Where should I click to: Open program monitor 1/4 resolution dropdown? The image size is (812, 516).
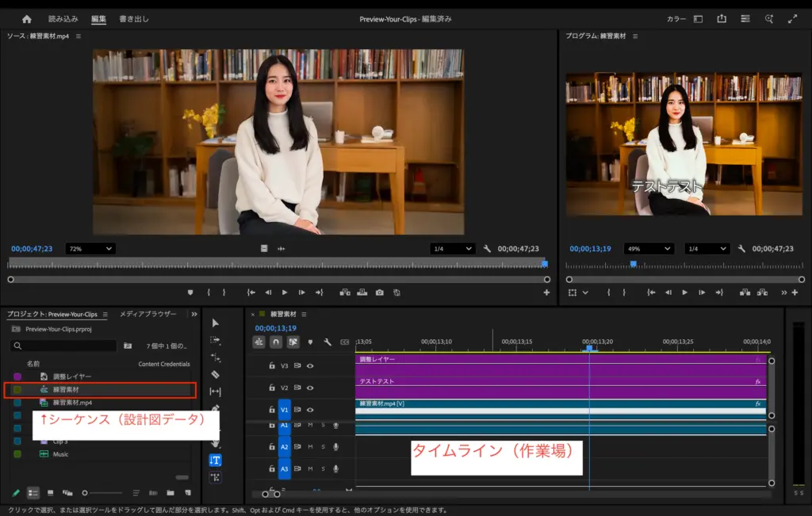(x=707, y=249)
